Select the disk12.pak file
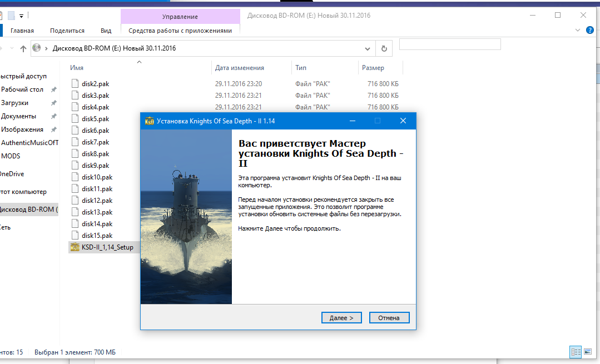 click(97, 201)
